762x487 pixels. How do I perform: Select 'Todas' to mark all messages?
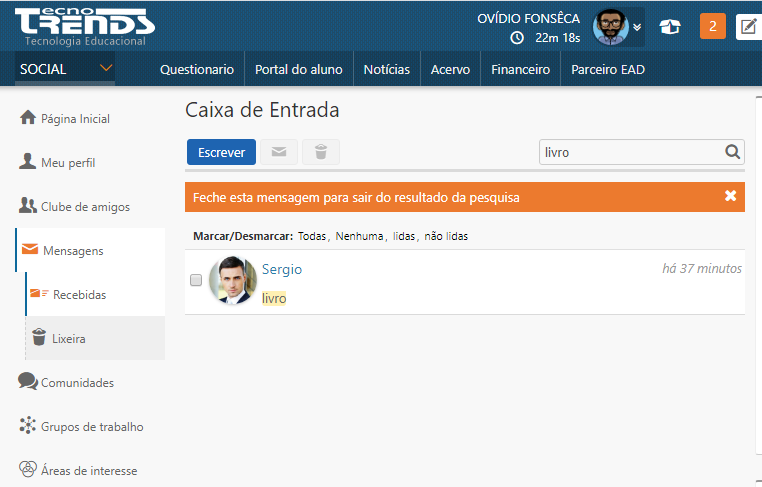pyautogui.click(x=312, y=236)
